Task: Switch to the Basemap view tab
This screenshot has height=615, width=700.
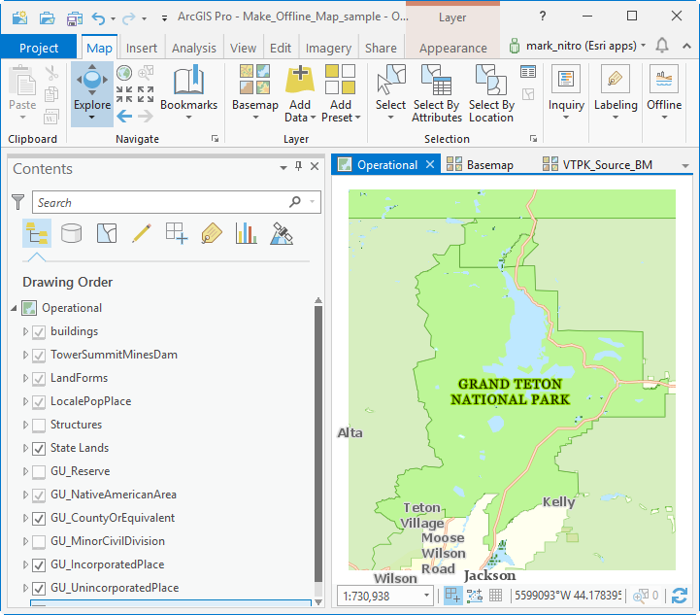Action: (x=480, y=165)
